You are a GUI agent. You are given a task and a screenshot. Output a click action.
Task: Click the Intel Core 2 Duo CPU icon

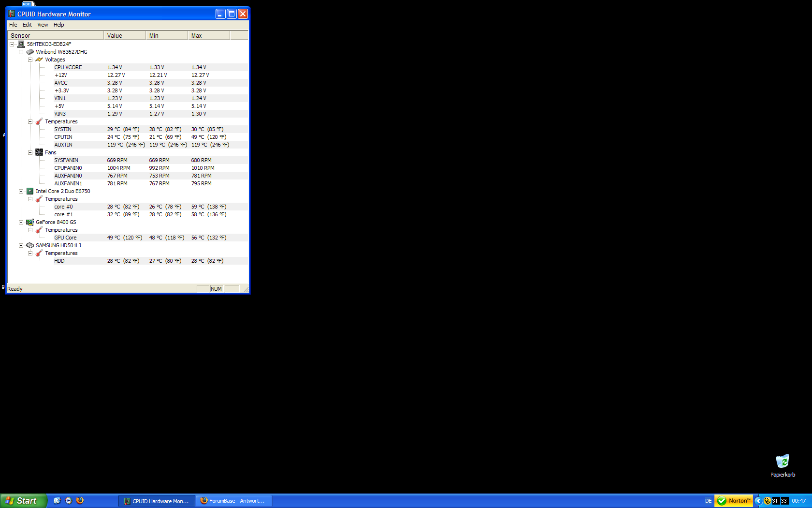click(30, 191)
